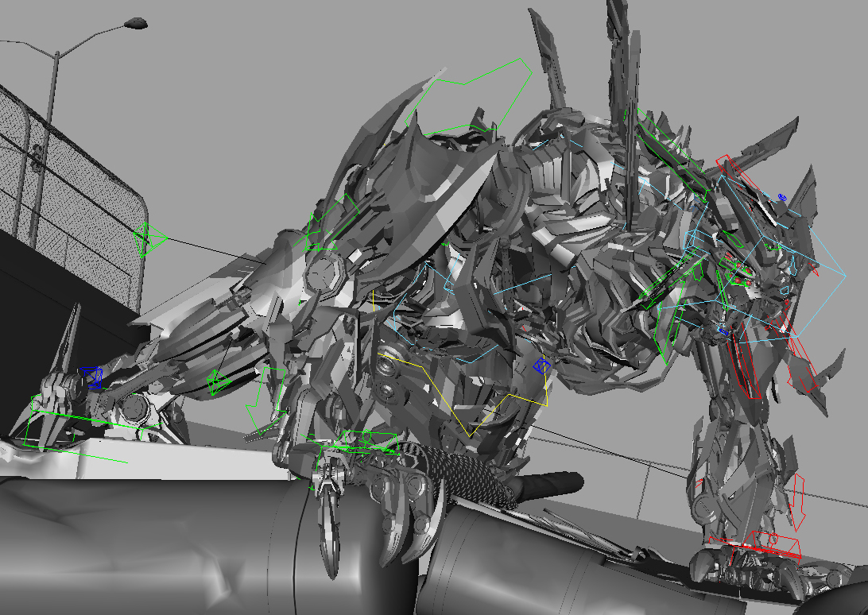Select the blue diamond control on the torso
The width and height of the screenshot is (868, 615).
pos(543,366)
